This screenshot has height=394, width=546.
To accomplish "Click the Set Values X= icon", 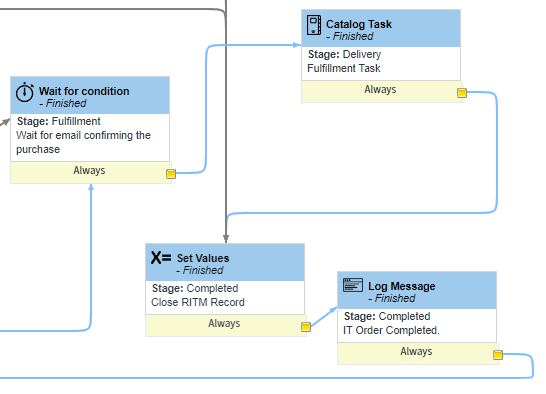I will [161, 257].
